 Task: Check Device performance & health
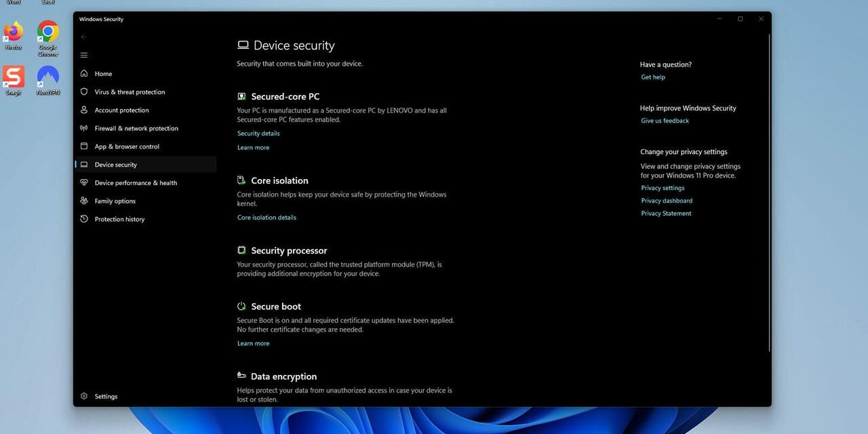coord(136,182)
